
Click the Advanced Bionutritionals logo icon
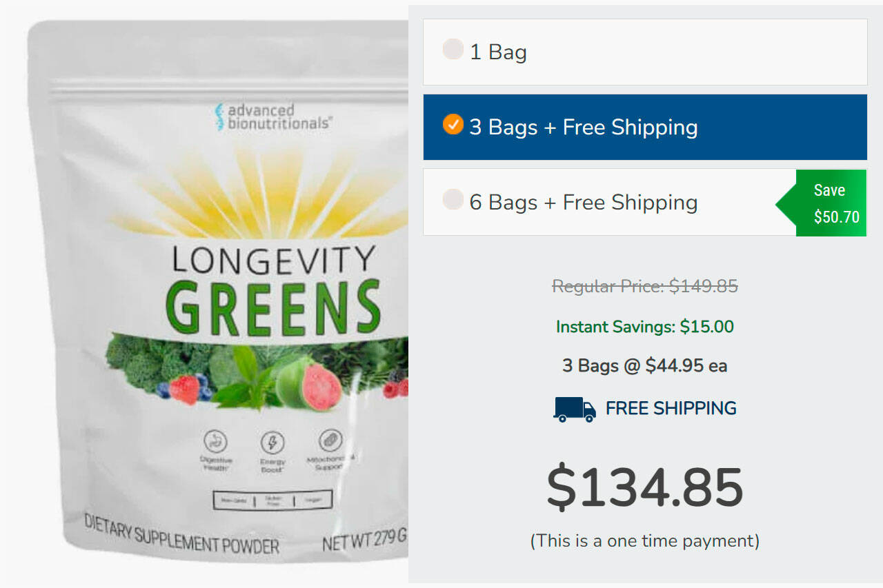pyautogui.click(x=219, y=117)
